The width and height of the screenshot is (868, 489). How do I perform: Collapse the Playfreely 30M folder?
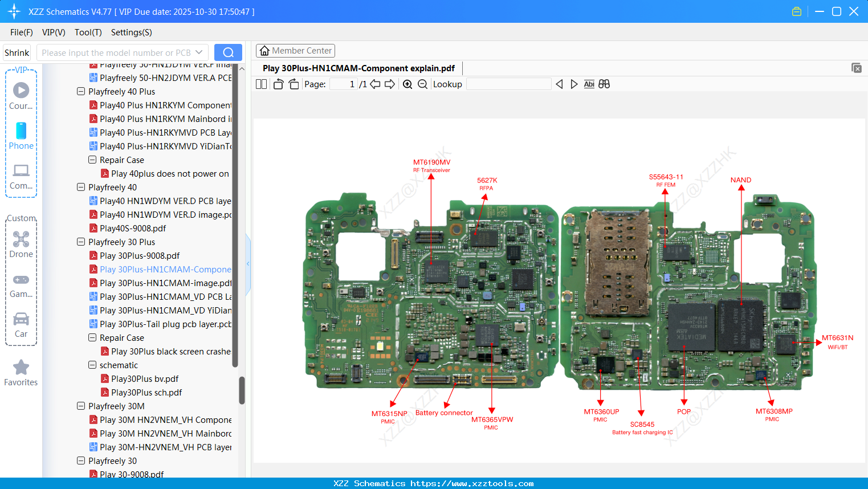(81, 406)
